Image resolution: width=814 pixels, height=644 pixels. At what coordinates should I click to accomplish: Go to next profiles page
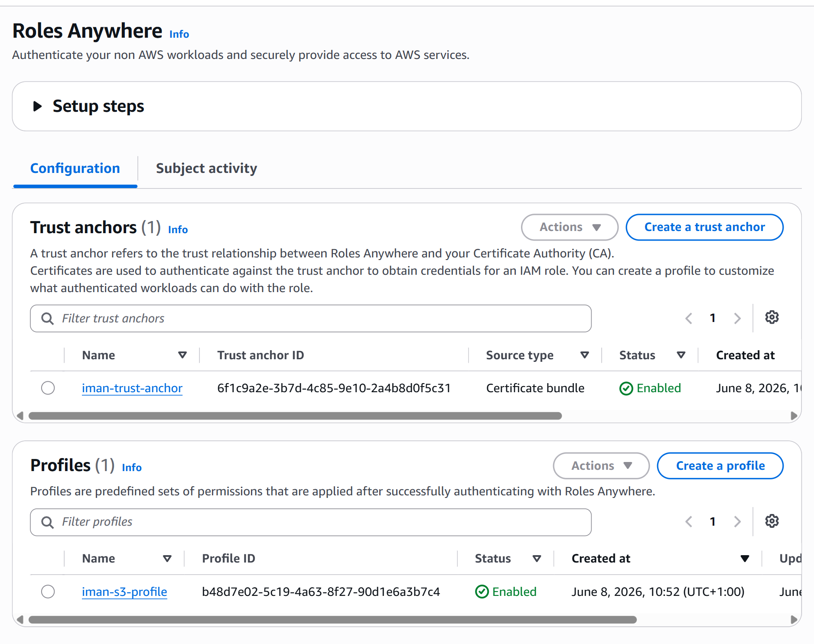(737, 522)
